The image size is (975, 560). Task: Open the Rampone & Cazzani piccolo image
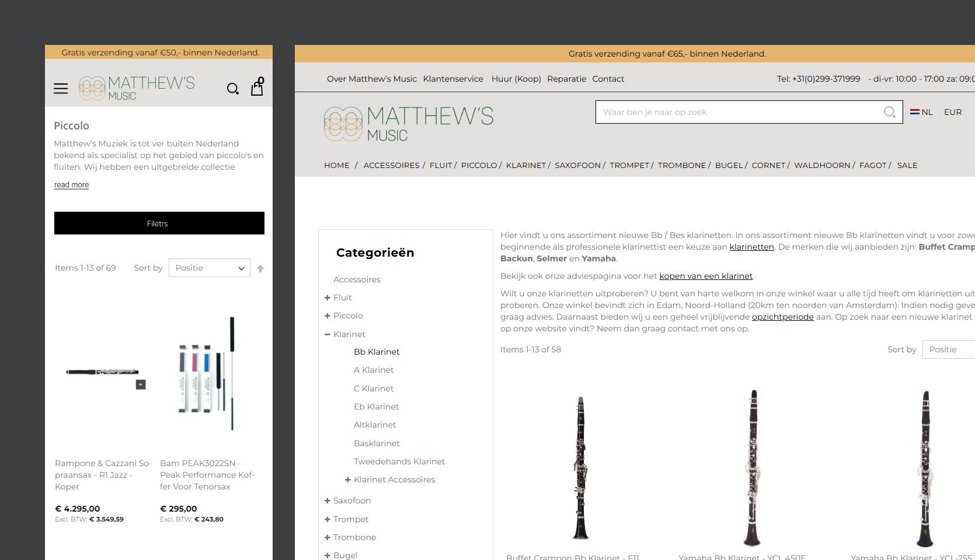click(103, 372)
